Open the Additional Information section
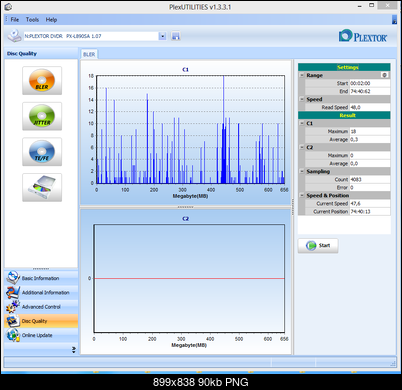The width and height of the screenshot is (402, 390). (x=42, y=292)
